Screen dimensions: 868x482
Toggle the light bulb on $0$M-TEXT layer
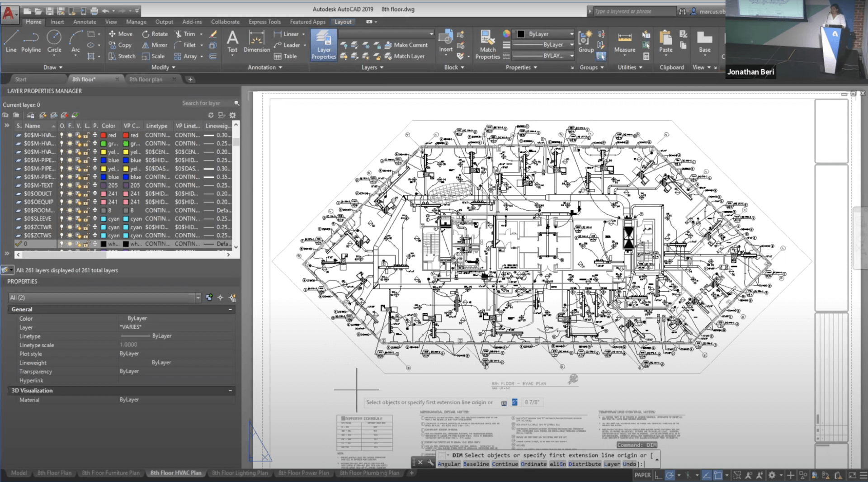[x=62, y=185]
